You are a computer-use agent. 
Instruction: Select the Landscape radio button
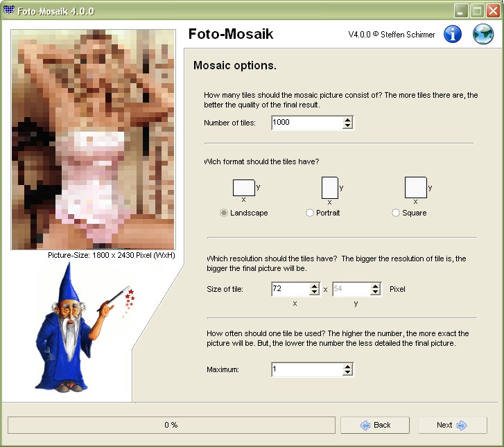pos(224,213)
